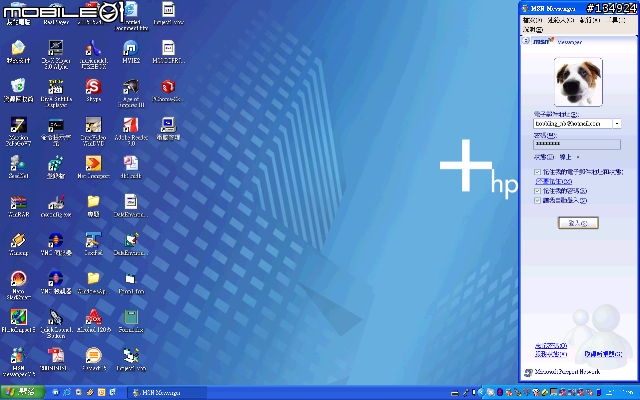Click the 不要記住我 forget me link
The width and height of the screenshot is (640, 400).
553,181
